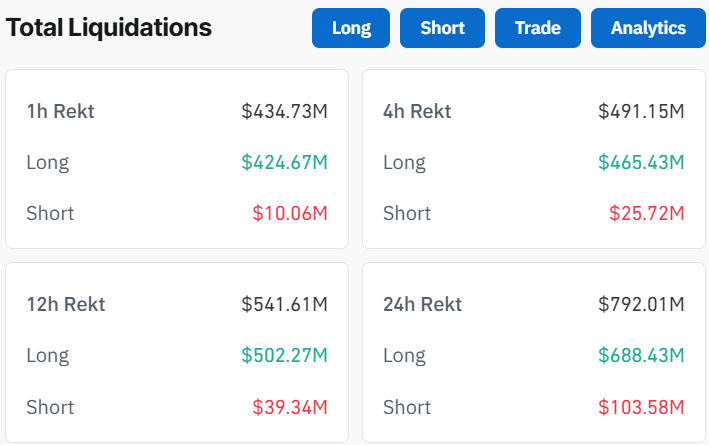Image resolution: width=709 pixels, height=445 pixels.
Task: Select the Total Liquidations heading
Action: point(109,28)
